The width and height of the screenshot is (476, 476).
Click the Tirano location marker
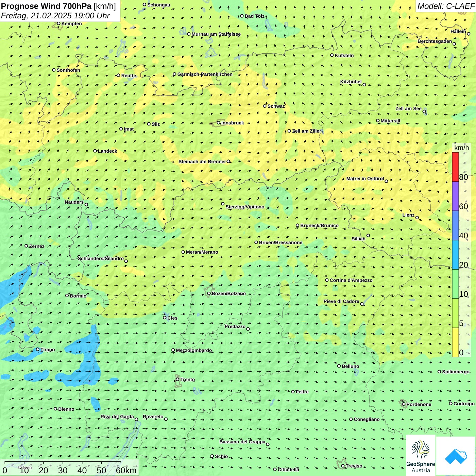(x=38, y=349)
